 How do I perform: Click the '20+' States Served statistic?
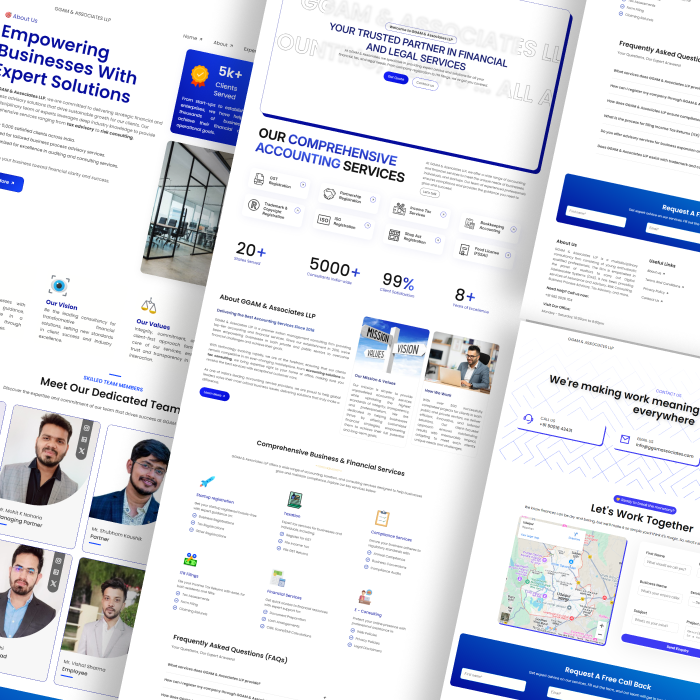250,252
